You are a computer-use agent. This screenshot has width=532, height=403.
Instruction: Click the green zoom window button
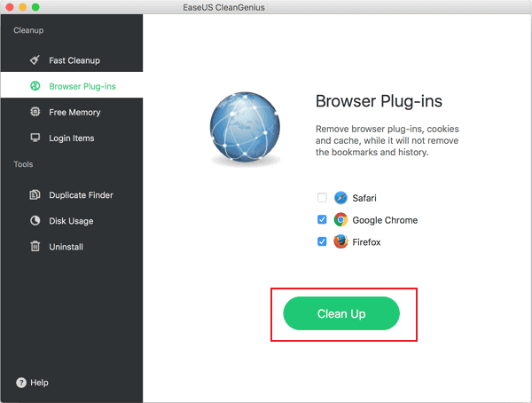(36, 7)
